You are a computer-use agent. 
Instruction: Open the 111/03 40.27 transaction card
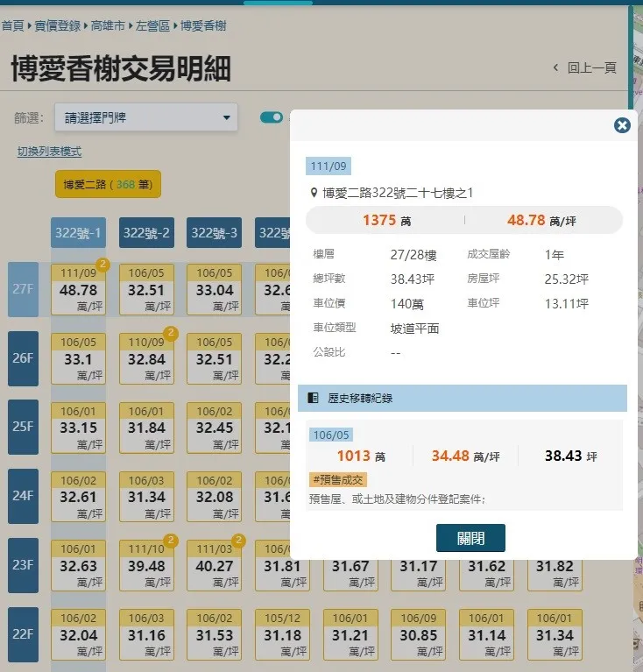(215, 566)
